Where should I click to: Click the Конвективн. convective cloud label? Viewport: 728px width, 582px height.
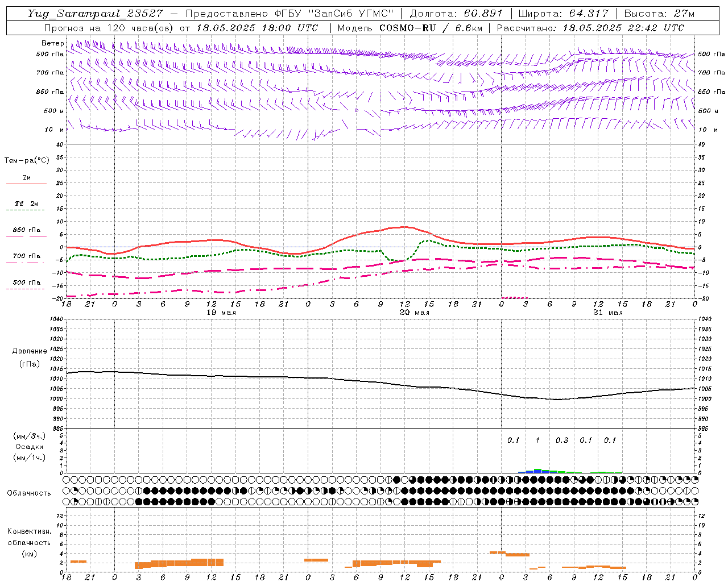click(30, 531)
